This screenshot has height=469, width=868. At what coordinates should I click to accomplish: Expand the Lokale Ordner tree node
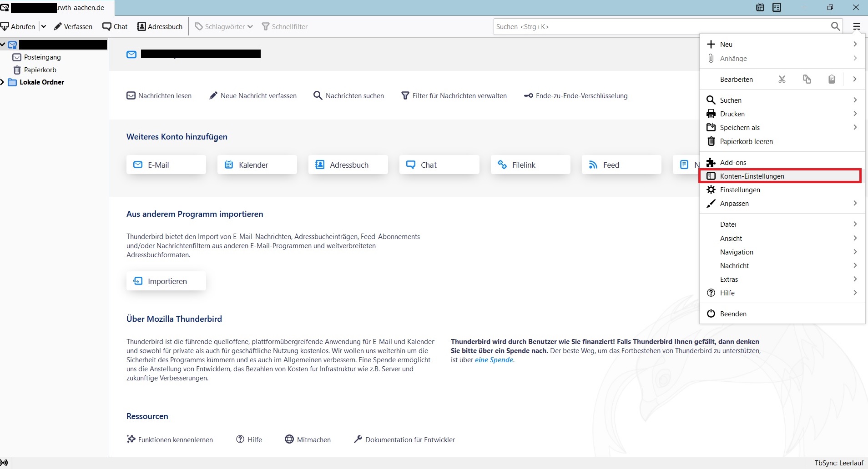pos(3,82)
